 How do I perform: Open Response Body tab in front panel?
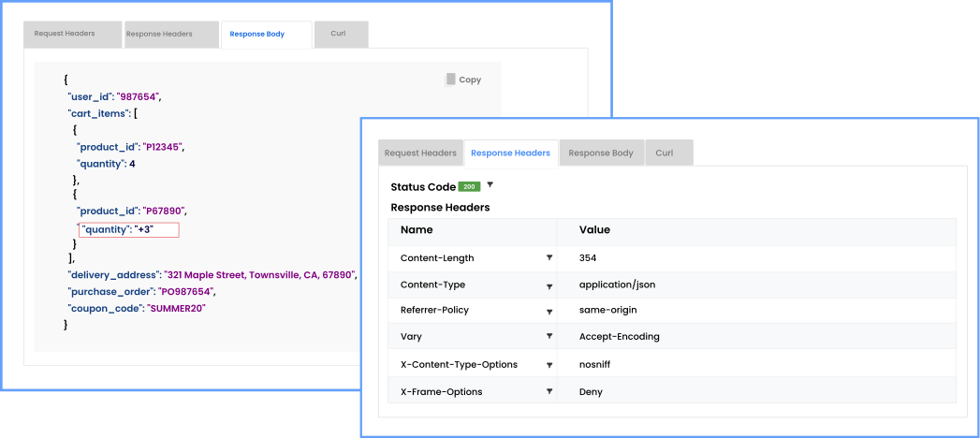pyautogui.click(x=601, y=153)
